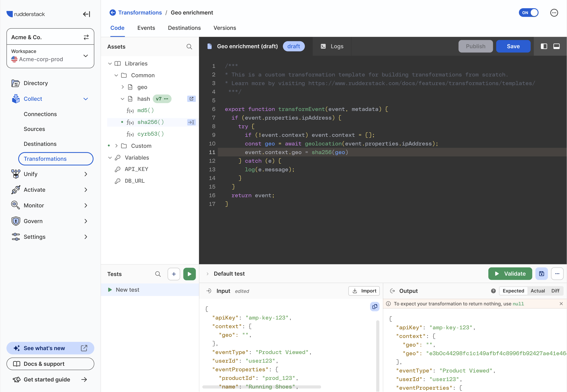Viewport: 567px width, 392px height.
Task: Save the draft transformation
Action: [513, 46]
